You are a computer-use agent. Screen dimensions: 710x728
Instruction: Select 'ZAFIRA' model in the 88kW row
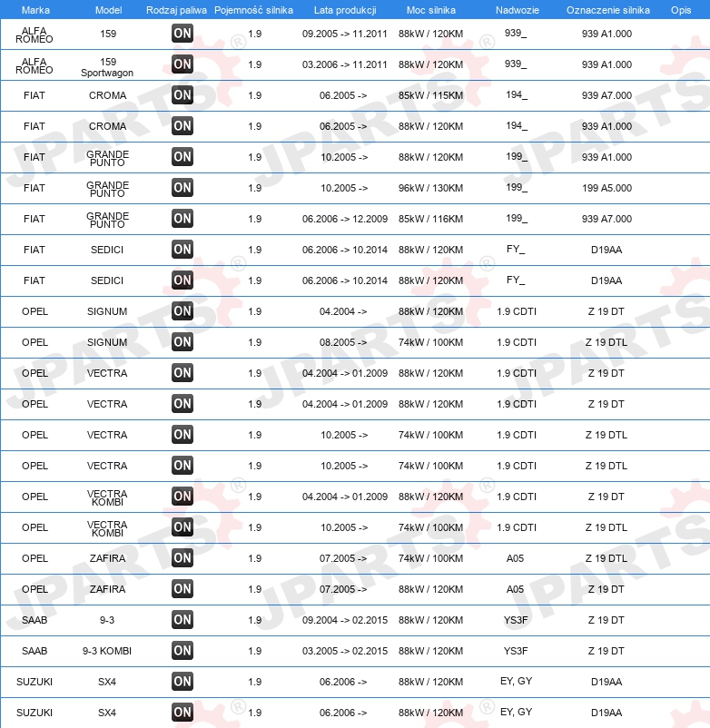point(107,589)
